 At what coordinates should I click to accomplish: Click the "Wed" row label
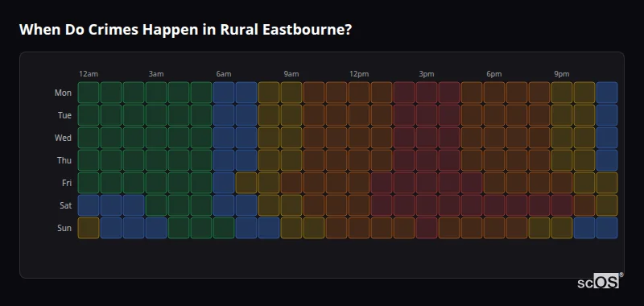[63, 138]
